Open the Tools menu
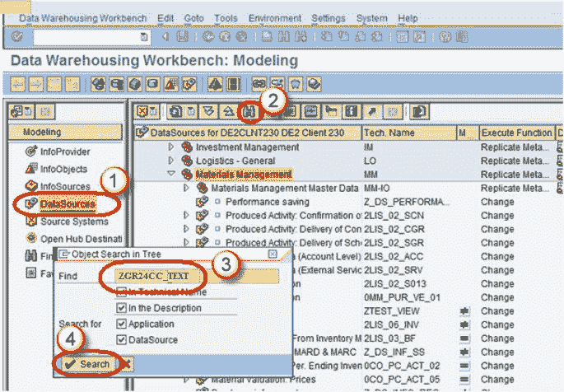564x392 pixels. [x=226, y=18]
